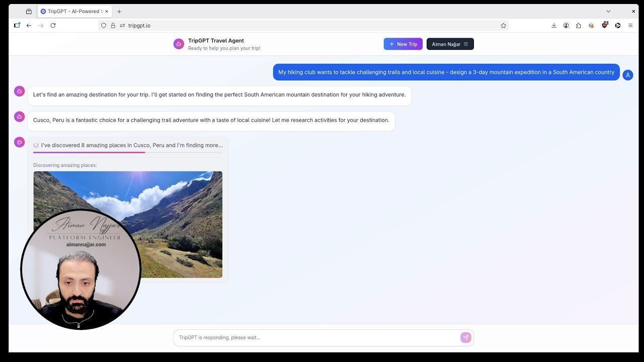The width and height of the screenshot is (644, 362).
Task: Click the aimannajjar.com text in webcam overlay
Action: point(86,244)
